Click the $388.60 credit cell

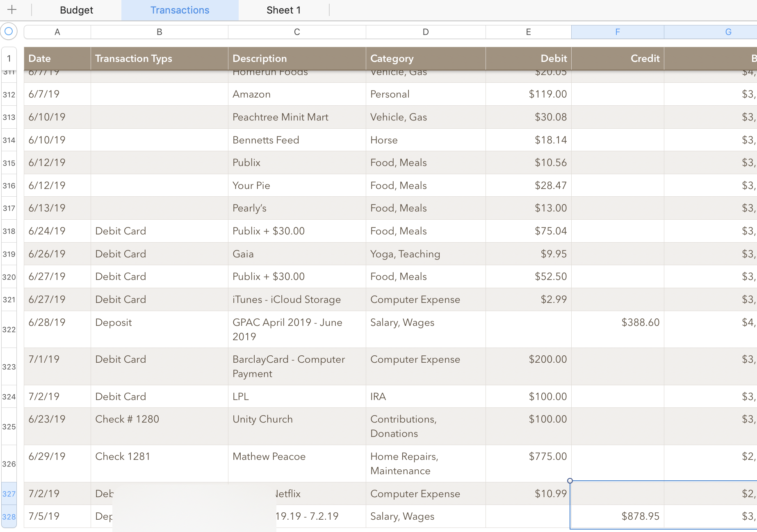(x=618, y=330)
